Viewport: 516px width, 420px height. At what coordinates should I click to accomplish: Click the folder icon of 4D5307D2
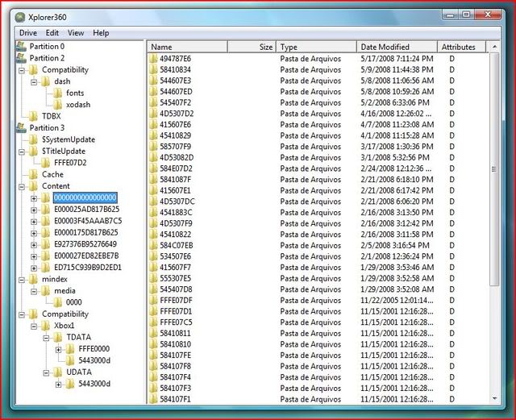(x=153, y=114)
